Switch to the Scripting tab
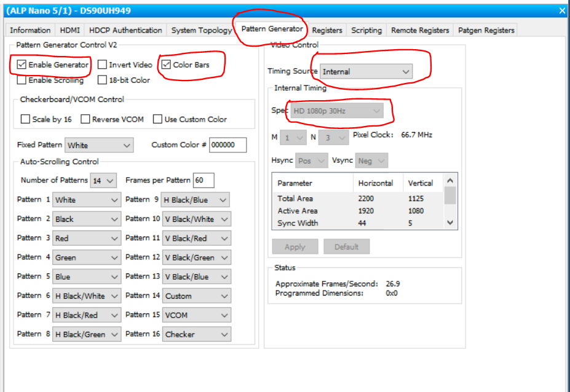 (366, 29)
